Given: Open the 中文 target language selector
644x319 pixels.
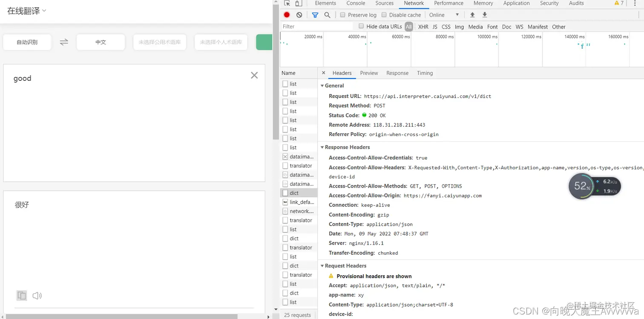Looking at the screenshot, I should point(101,42).
